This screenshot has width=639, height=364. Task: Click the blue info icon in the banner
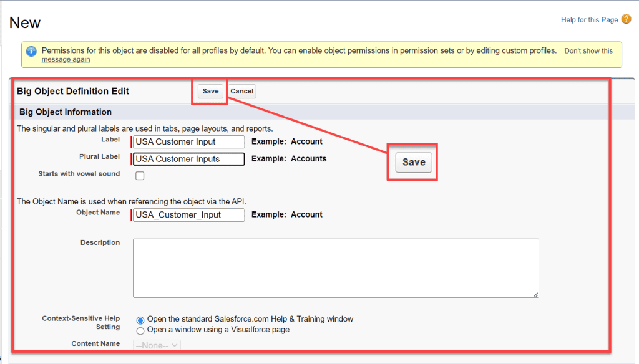[x=31, y=50]
